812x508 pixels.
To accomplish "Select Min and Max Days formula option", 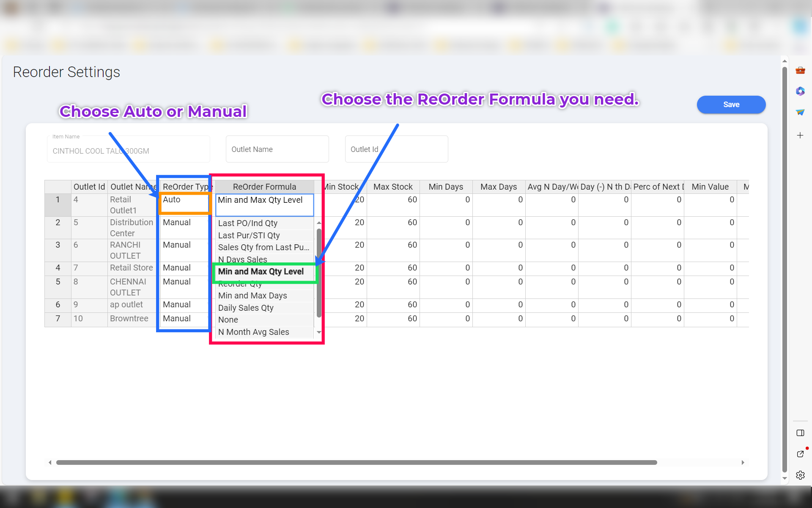I will click(252, 295).
